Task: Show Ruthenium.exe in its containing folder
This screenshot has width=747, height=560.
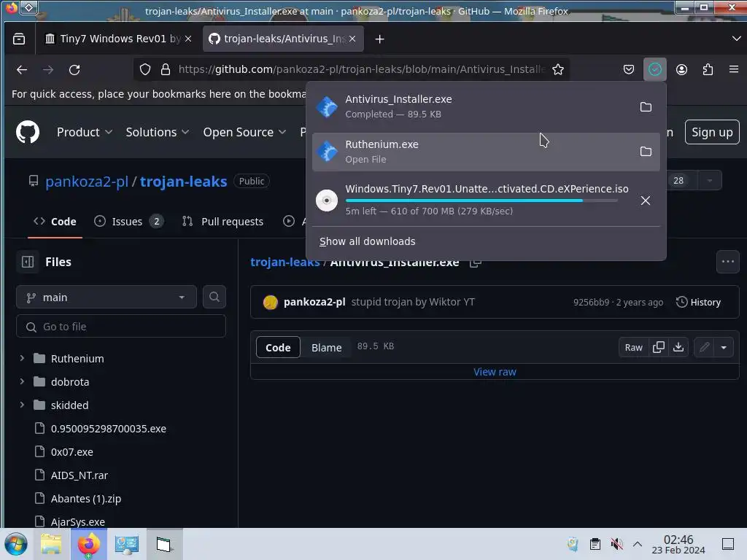Action: pos(646,152)
